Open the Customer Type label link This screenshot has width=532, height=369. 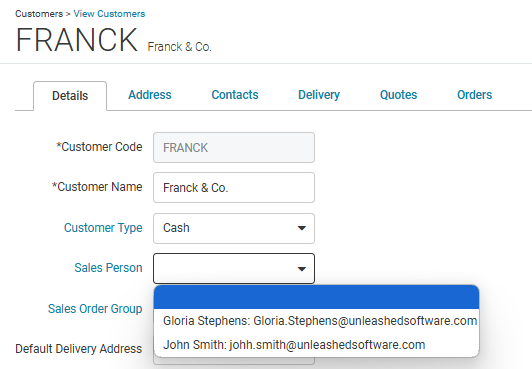coord(103,228)
